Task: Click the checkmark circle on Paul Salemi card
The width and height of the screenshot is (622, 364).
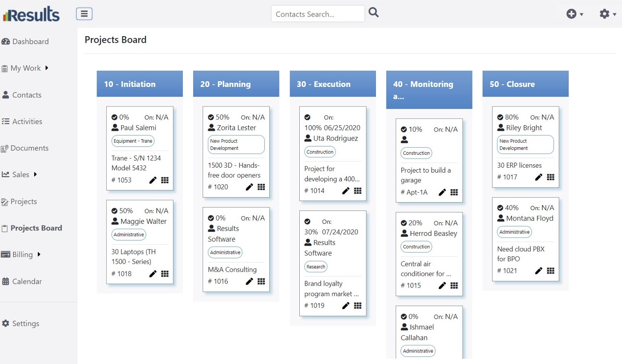Action: tap(114, 117)
